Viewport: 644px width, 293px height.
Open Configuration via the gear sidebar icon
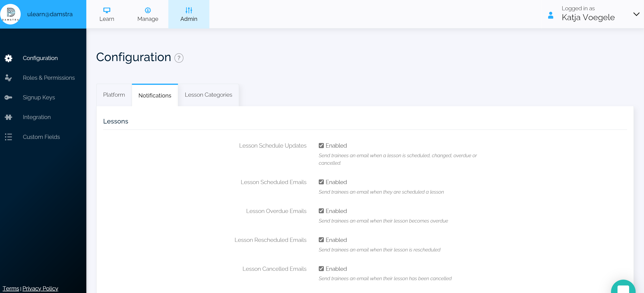pyautogui.click(x=8, y=58)
